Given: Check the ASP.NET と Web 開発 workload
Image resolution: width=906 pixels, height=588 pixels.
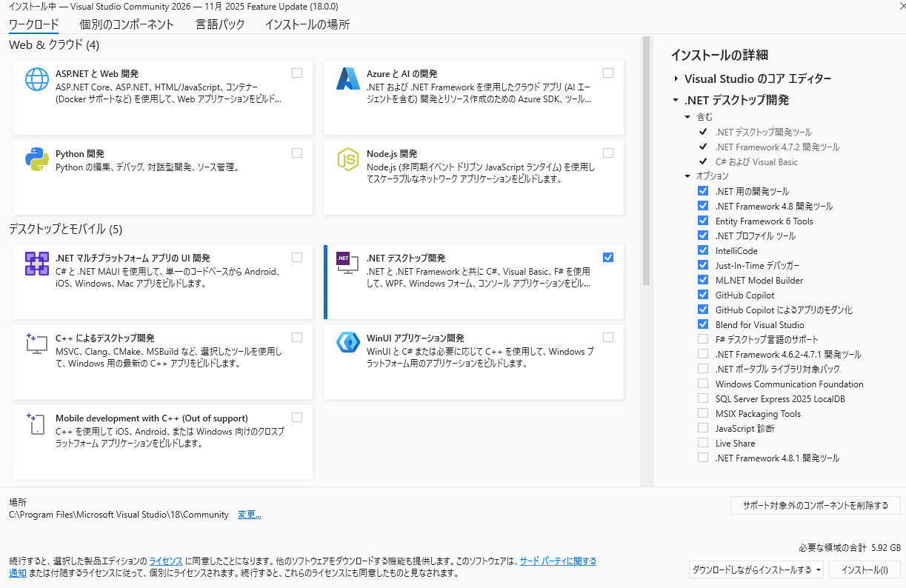Looking at the screenshot, I should coord(297,73).
